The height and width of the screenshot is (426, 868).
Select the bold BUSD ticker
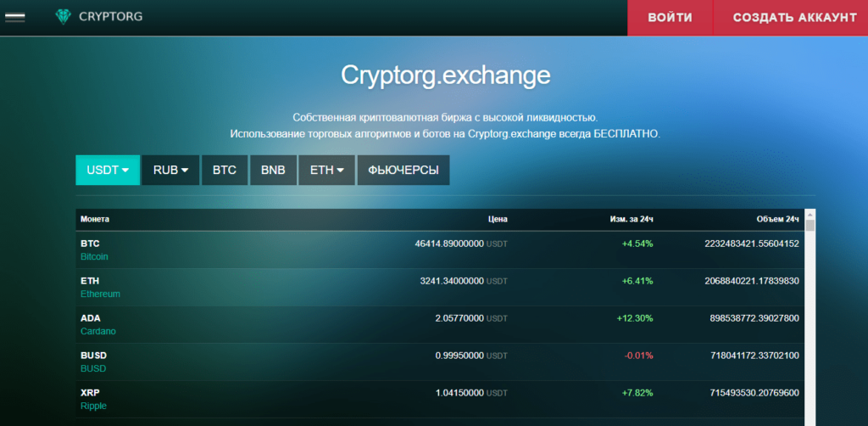point(93,355)
